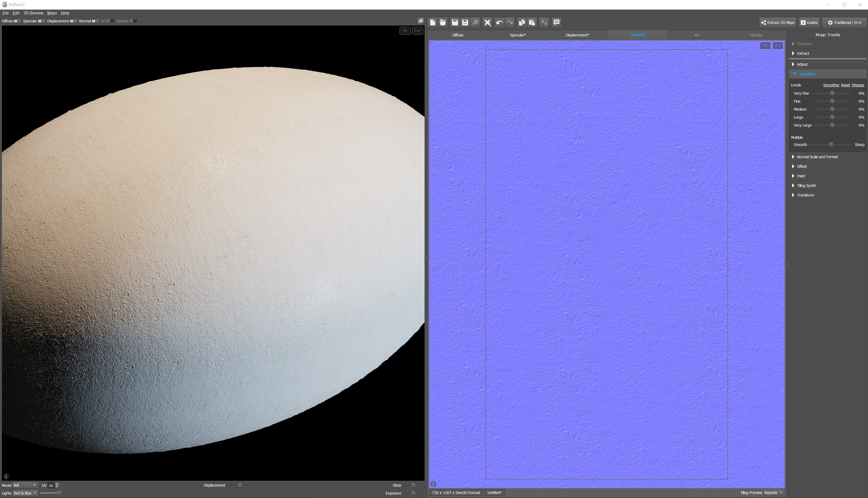Save the project with the floppy disk icon
The width and height of the screenshot is (868, 498).
[x=455, y=23]
